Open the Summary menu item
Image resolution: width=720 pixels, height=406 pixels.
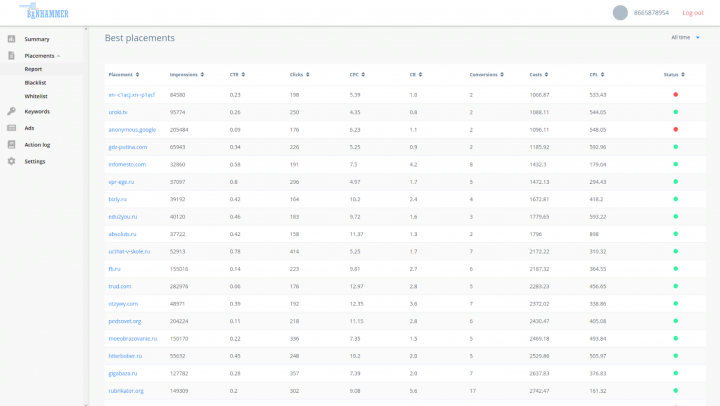[37, 39]
